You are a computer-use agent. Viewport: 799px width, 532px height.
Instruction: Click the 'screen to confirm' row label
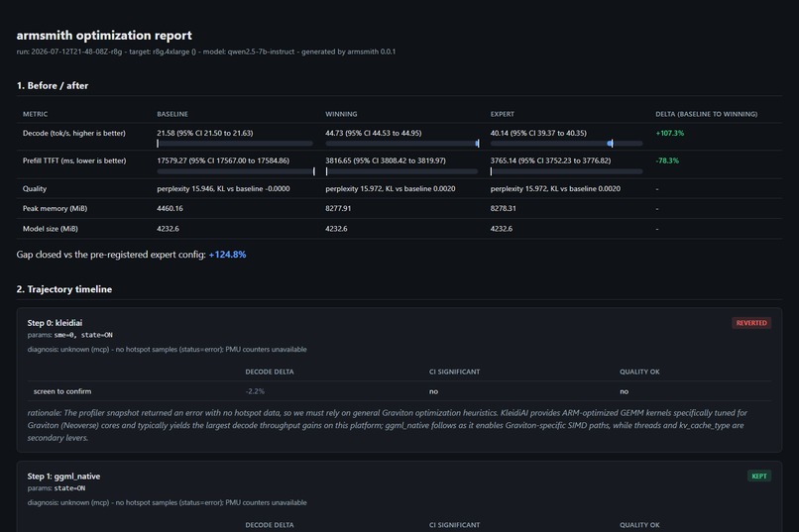click(62, 391)
